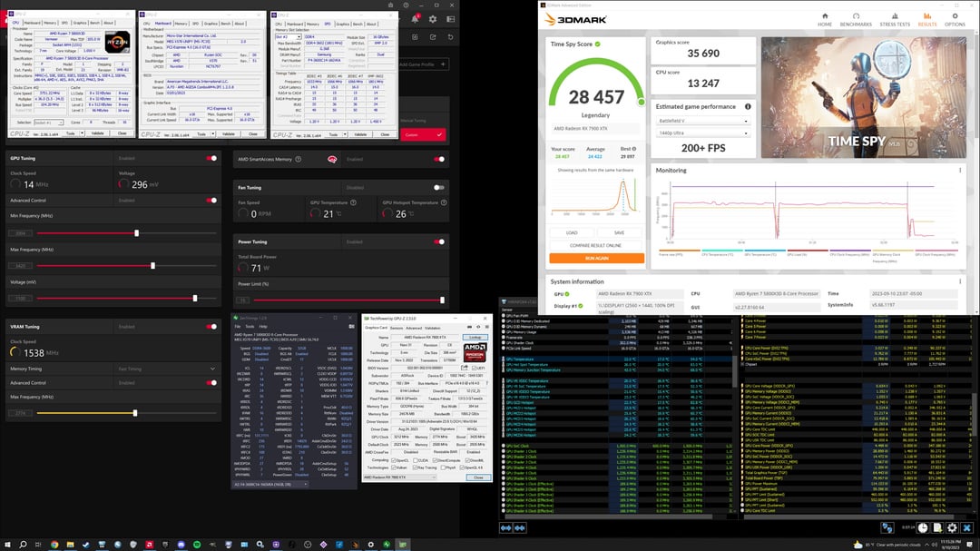Click ZenTimings screenshot icon
980x551 pixels.
(x=351, y=327)
